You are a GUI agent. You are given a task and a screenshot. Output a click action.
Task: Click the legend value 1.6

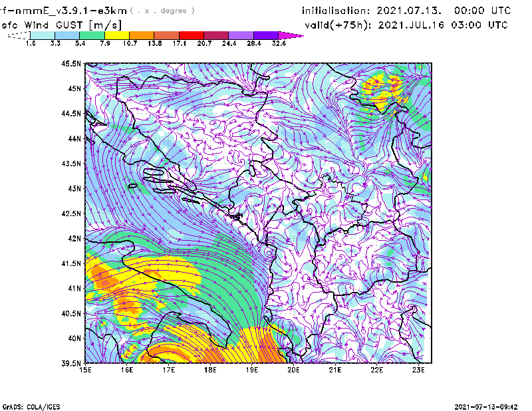coord(31,43)
